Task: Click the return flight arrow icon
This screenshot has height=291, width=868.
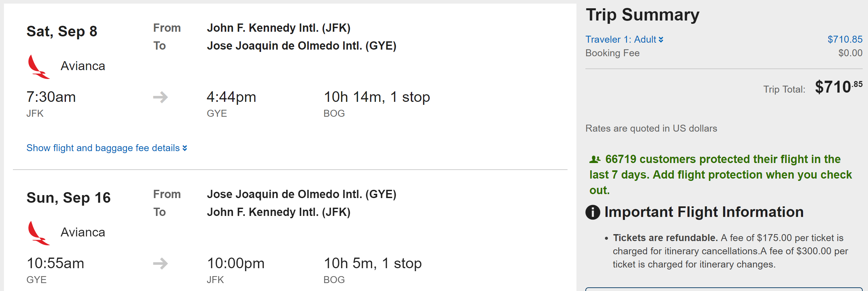Action: [x=160, y=264]
